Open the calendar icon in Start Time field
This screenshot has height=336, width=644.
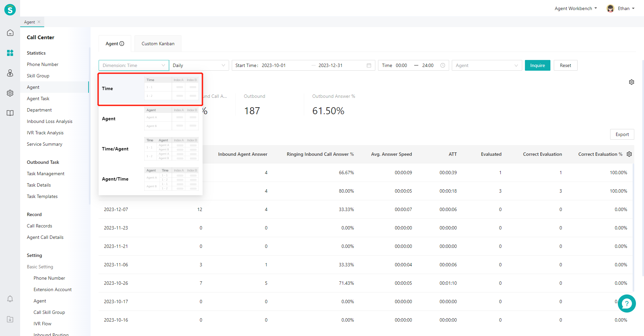(x=369, y=65)
